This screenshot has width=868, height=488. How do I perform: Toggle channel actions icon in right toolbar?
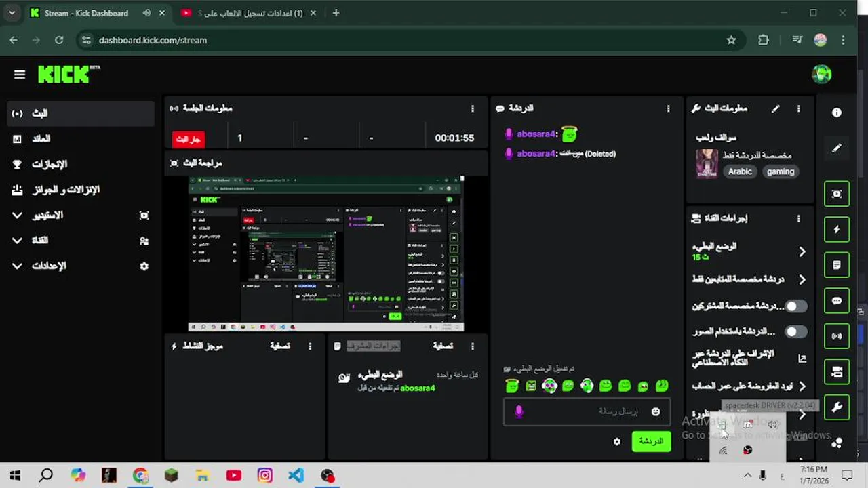837,371
